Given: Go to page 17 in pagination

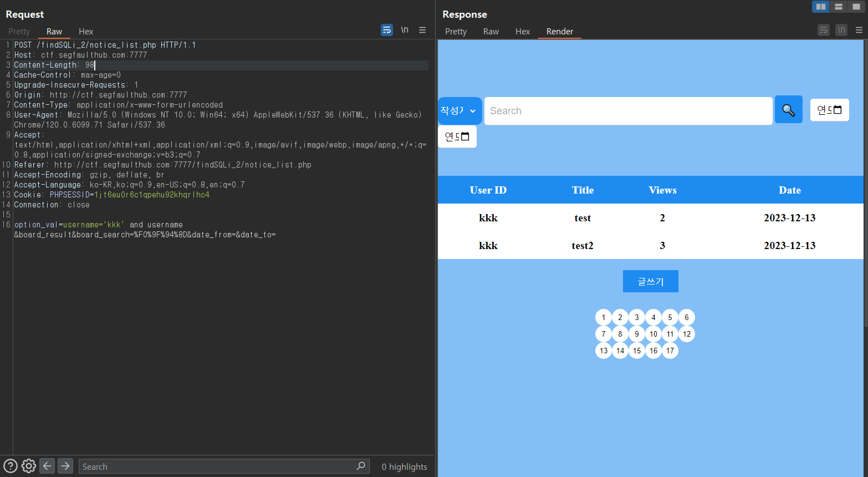Looking at the screenshot, I should coord(670,351).
